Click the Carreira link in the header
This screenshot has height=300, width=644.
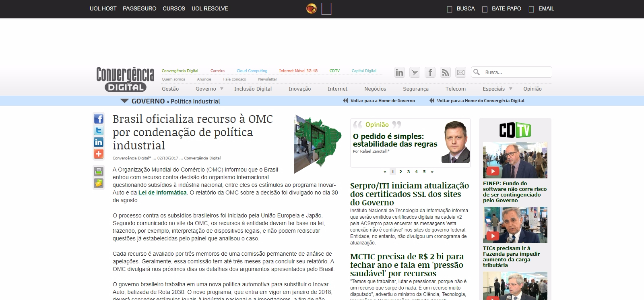point(217,70)
